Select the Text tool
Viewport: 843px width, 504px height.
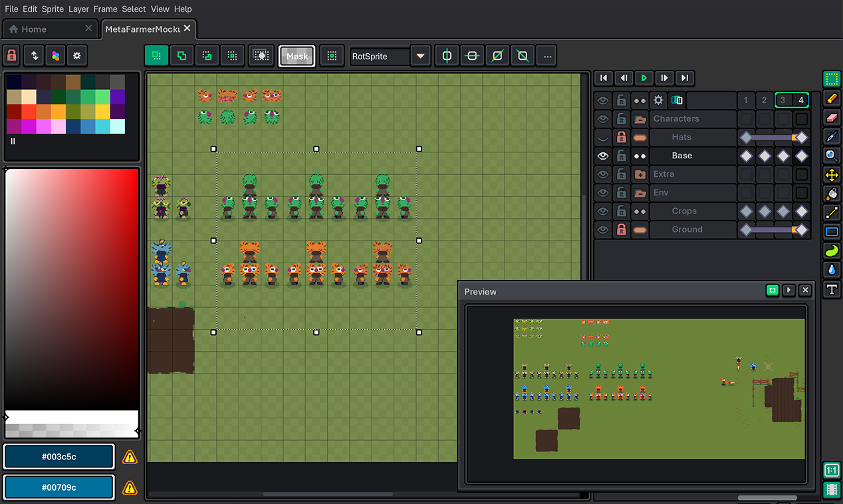click(x=831, y=289)
